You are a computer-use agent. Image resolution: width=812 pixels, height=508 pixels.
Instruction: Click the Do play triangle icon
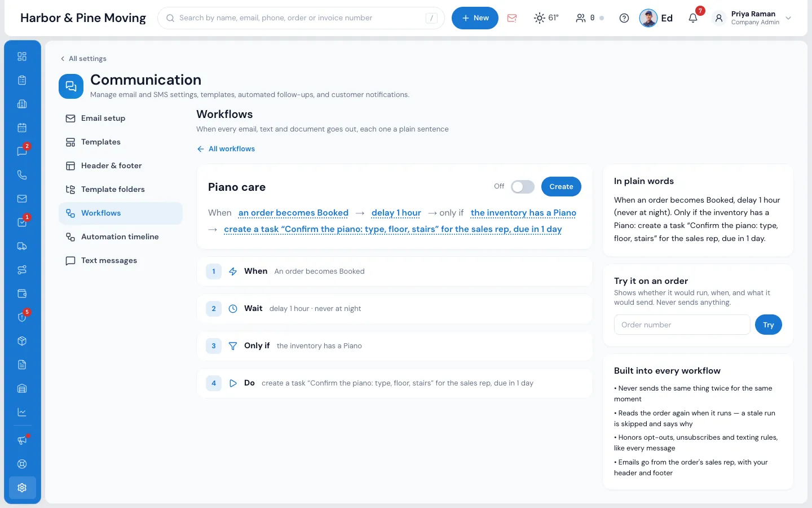233,383
